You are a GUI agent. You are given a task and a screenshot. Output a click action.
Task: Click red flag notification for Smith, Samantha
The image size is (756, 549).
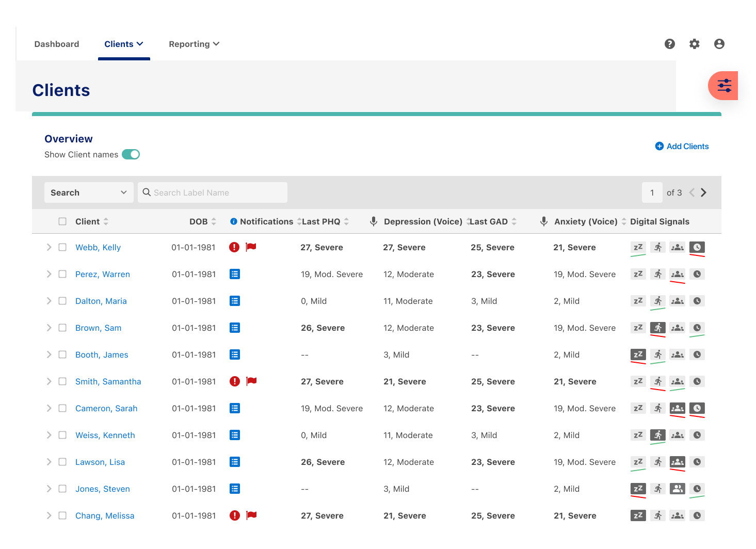click(x=251, y=381)
